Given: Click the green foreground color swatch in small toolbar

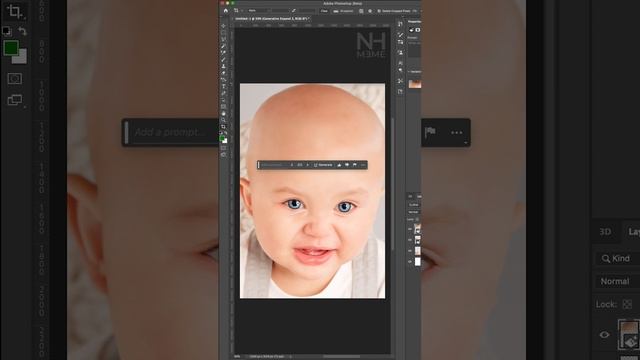Looking at the screenshot, I should click(x=222, y=138).
